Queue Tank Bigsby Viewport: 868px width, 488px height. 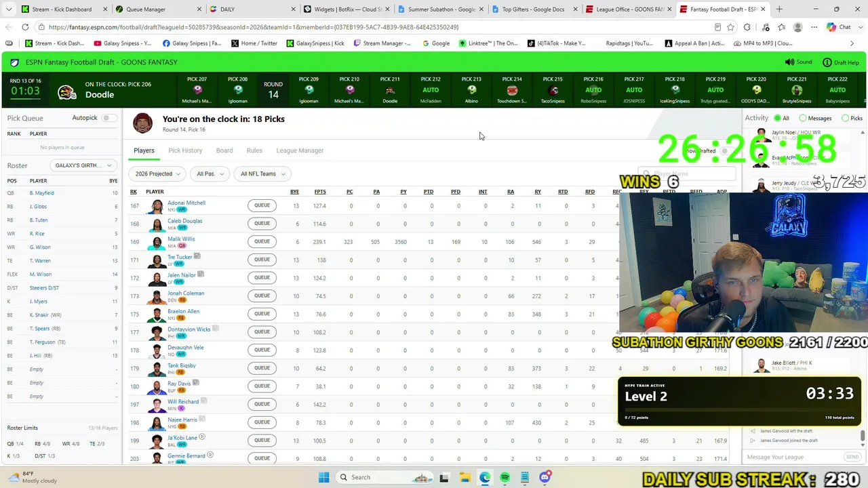pyautogui.click(x=262, y=368)
